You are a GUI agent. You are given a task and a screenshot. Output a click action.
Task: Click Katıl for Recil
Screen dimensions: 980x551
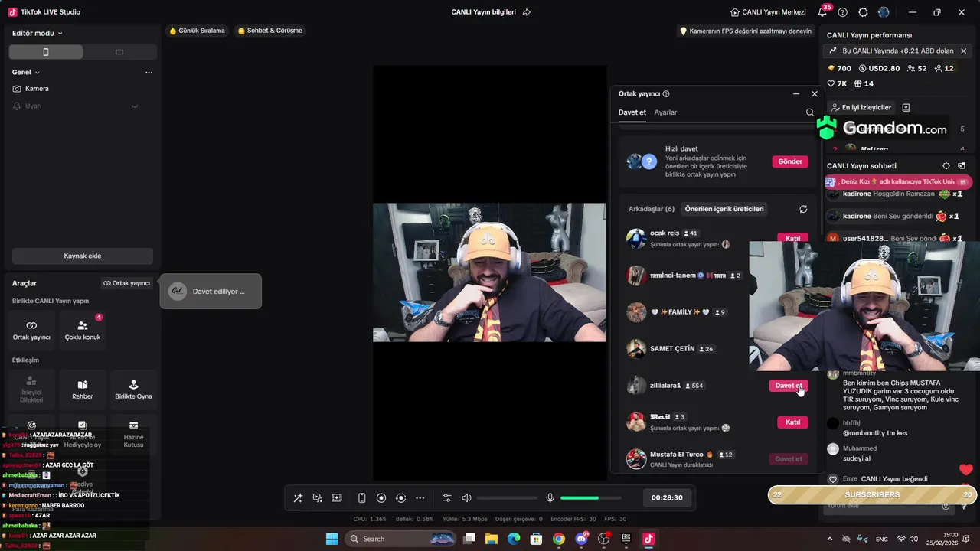[x=792, y=422]
